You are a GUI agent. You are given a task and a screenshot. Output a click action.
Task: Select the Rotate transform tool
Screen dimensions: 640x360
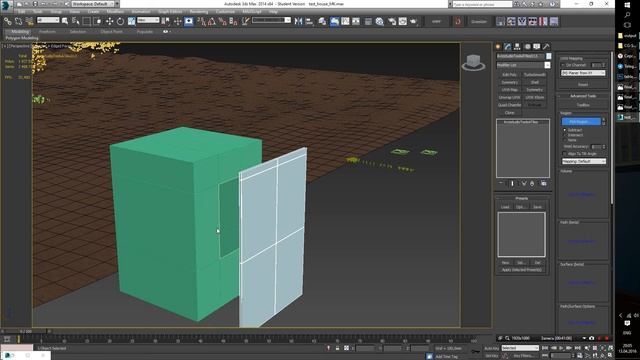(120, 21)
